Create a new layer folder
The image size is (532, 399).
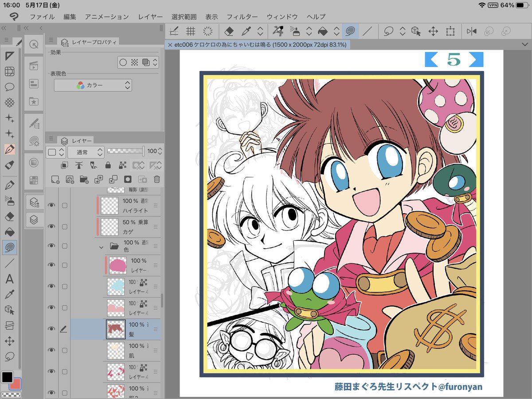pos(84,179)
